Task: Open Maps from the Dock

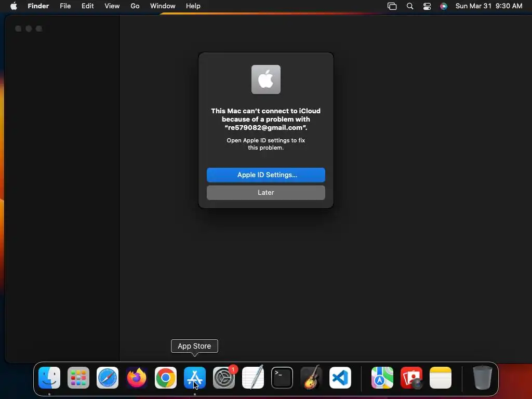Action: pos(382,378)
